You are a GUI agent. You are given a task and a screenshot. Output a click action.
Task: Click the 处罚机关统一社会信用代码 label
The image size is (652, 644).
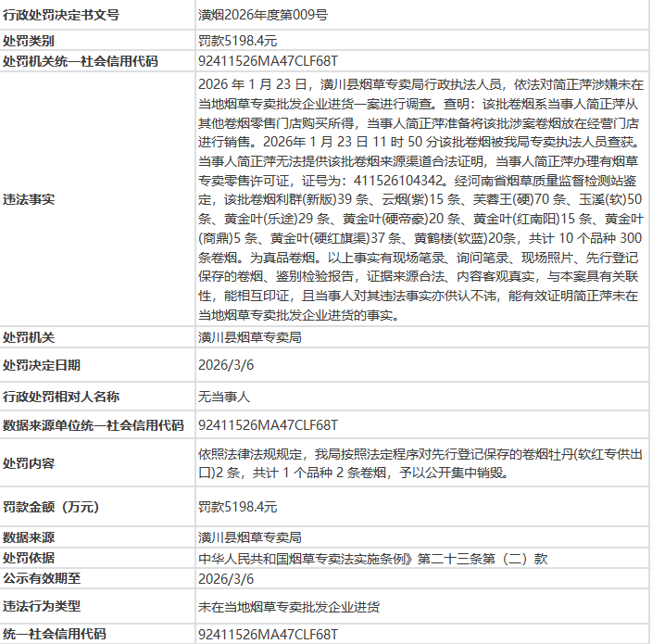81,61
